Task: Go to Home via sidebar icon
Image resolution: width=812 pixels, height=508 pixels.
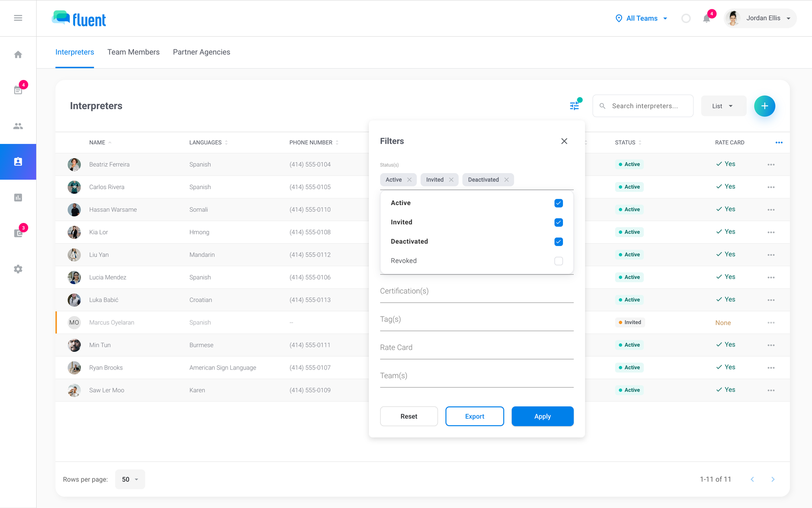Action: pos(18,55)
